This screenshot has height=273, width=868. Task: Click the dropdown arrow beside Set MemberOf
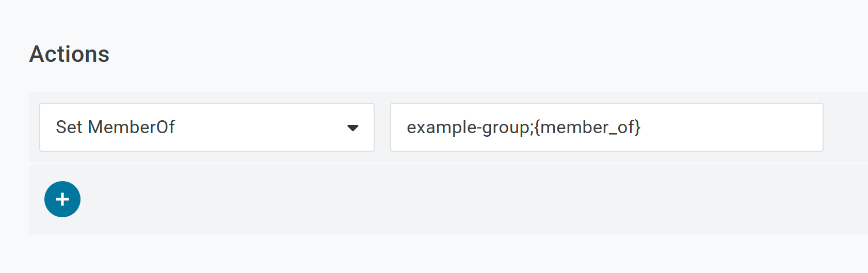tap(353, 127)
